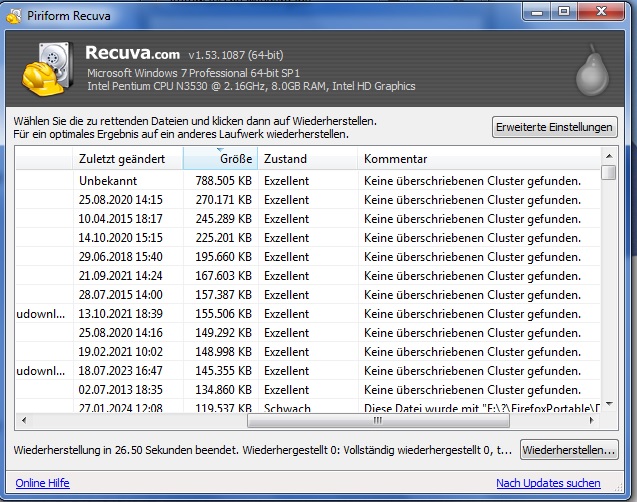Select row dated 14.10.2020 15:15

pyautogui.click(x=308, y=238)
